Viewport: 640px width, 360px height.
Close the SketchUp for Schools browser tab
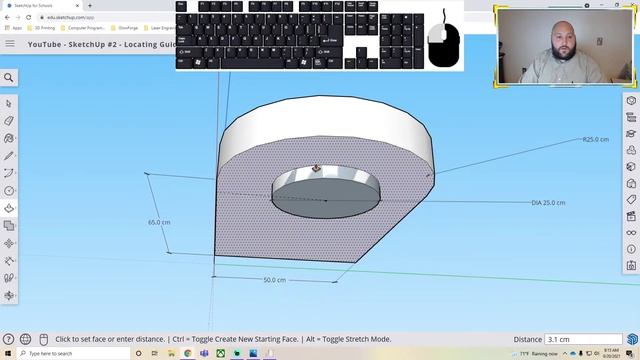coord(77,6)
